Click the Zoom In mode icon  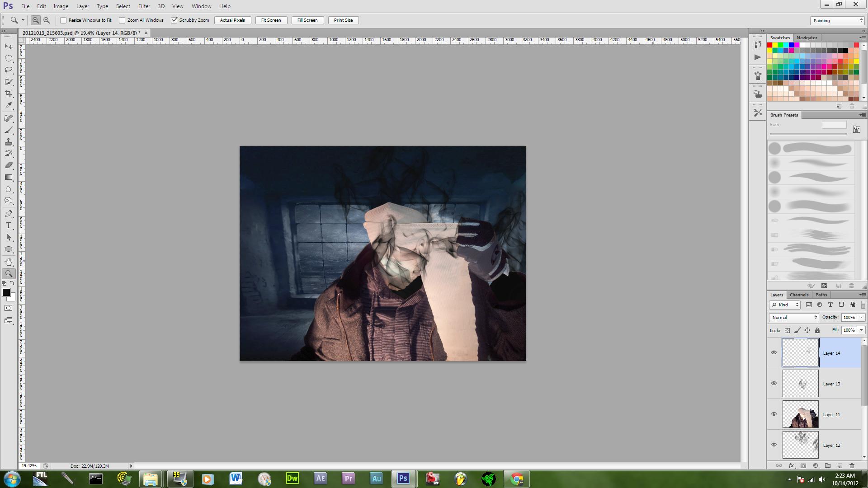coord(35,20)
